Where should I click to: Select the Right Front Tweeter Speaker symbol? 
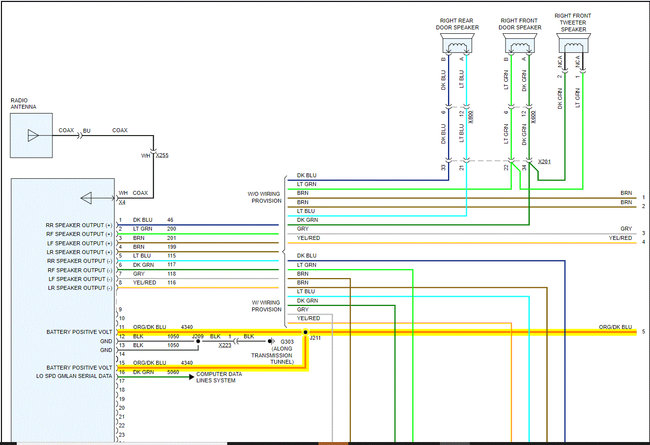tap(573, 44)
